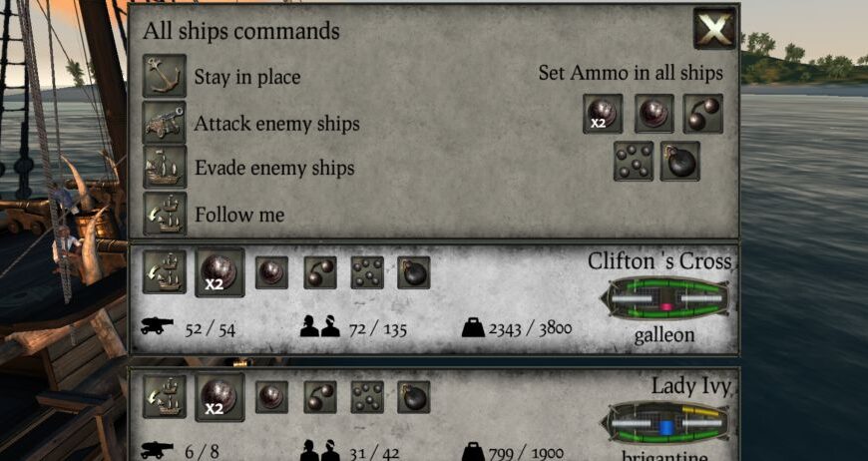Screen dimensions: 868x461
Task: Click the Stay in place anchor icon
Action: pos(165,76)
